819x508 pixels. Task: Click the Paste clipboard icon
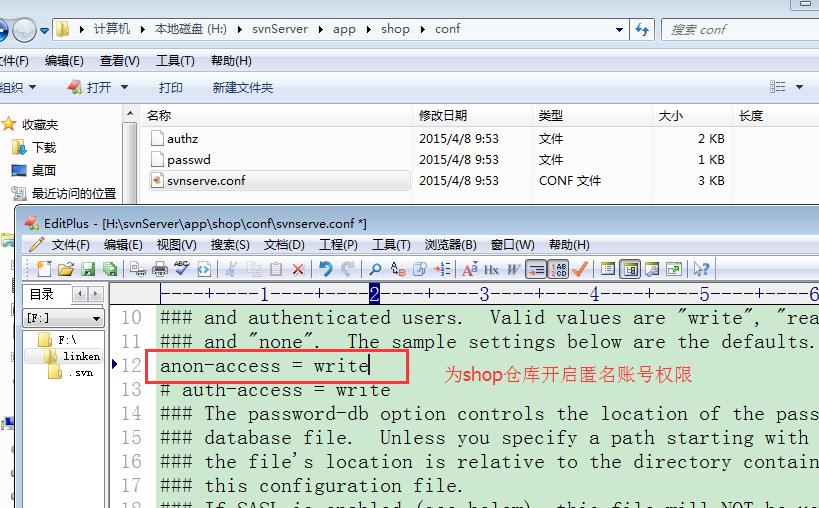(276, 269)
